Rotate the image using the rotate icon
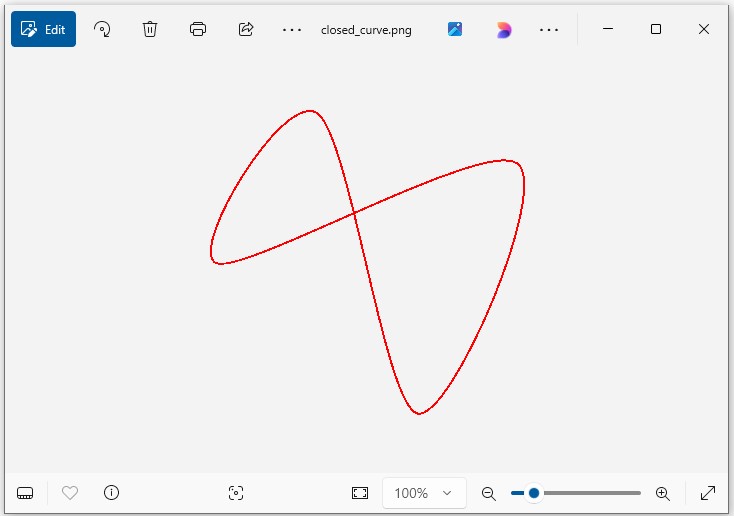This screenshot has width=734, height=516. 102,29
